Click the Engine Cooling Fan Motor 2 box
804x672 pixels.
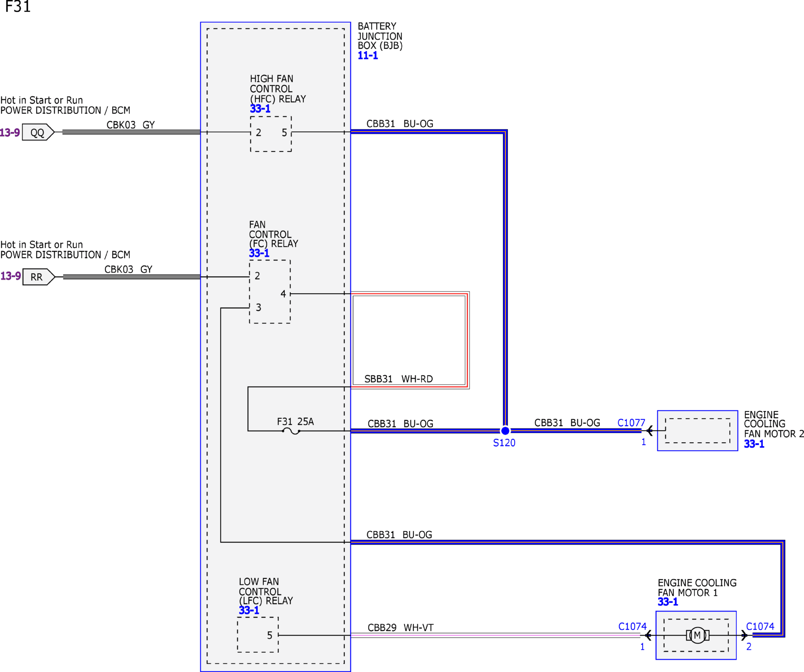[x=698, y=431]
